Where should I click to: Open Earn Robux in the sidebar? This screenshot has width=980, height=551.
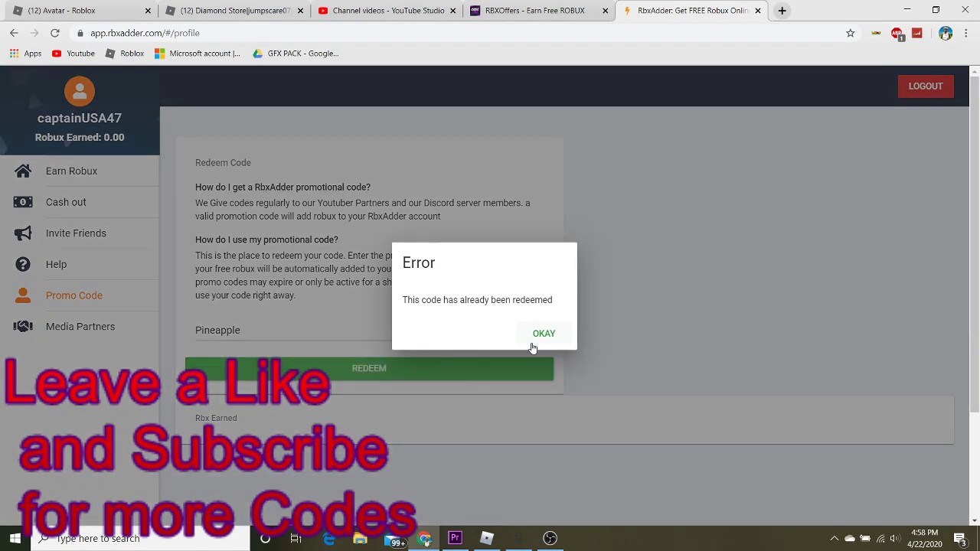click(71, 171)
